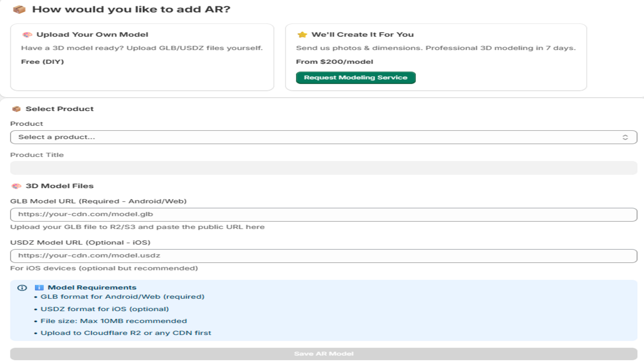This screenshot has width=644, height=362.
Task: Focus the GLB Model URL field
Action: tap(324, 214)
